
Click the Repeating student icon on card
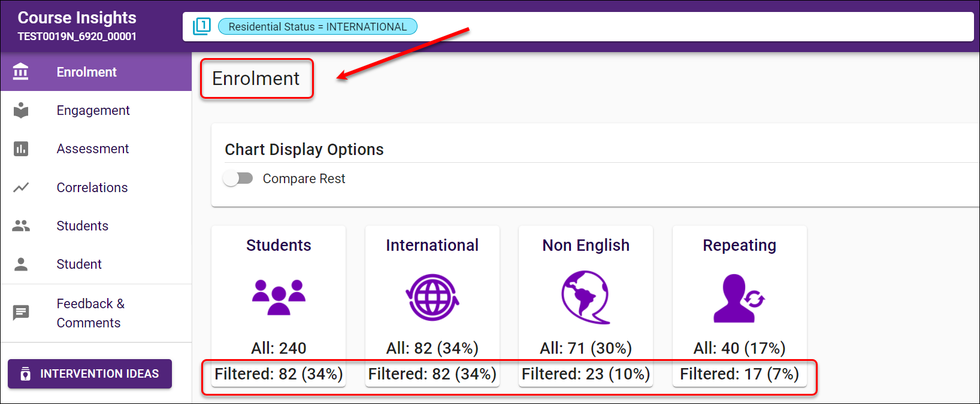[x=739, y=298]
